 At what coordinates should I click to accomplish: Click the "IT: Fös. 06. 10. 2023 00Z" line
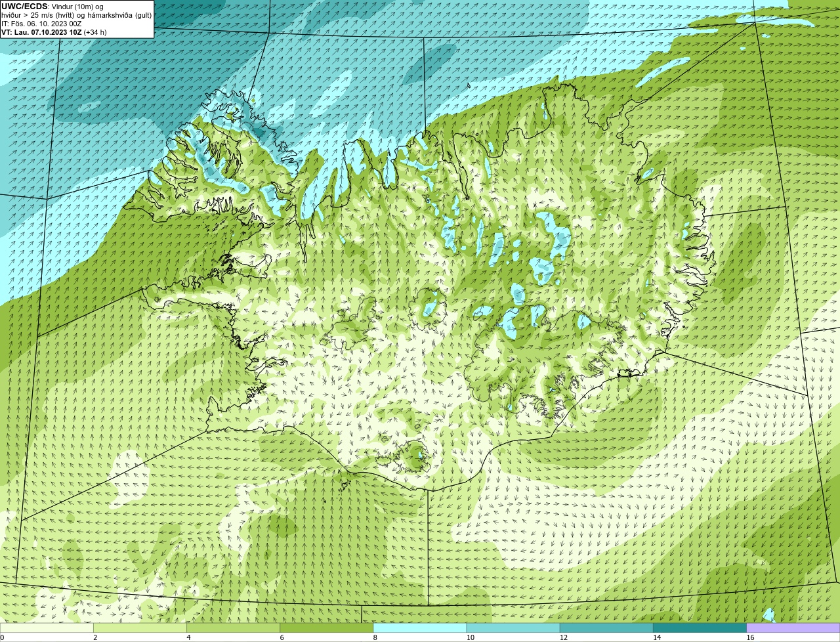pos(41,24)
